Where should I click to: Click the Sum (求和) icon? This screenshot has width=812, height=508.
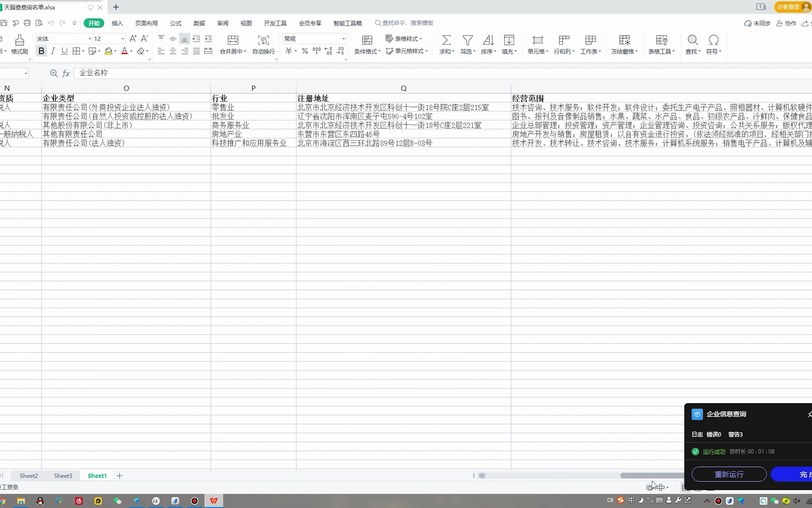point(446,40)
